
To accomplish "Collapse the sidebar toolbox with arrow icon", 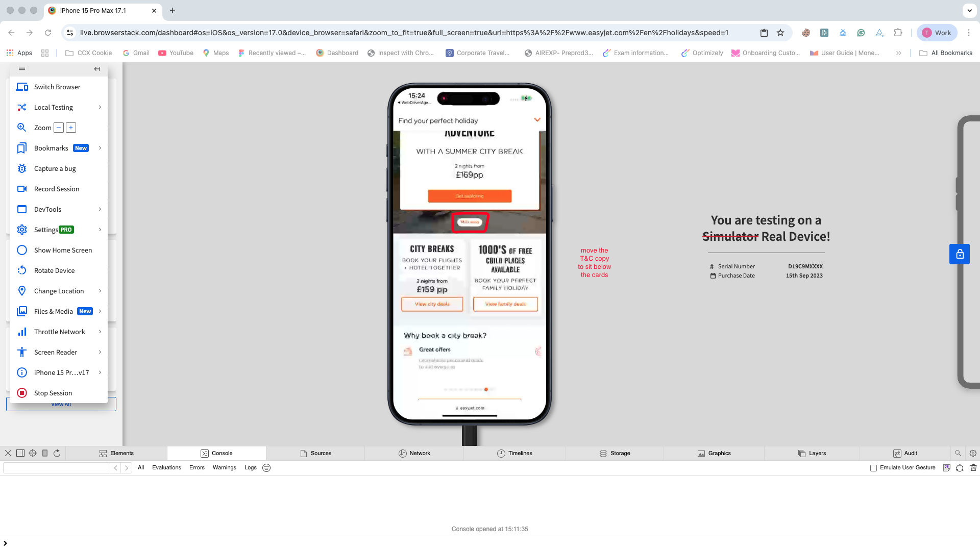I will coord(97,69).
